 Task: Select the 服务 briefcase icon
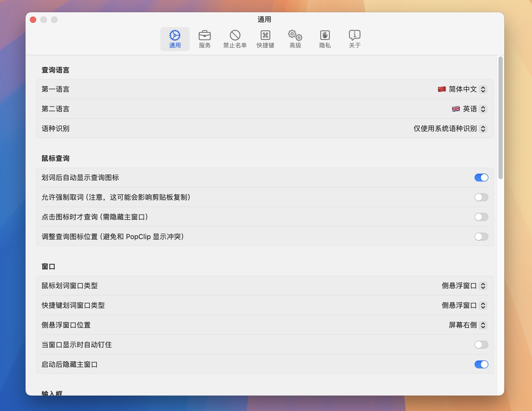[x=204, y=39]
